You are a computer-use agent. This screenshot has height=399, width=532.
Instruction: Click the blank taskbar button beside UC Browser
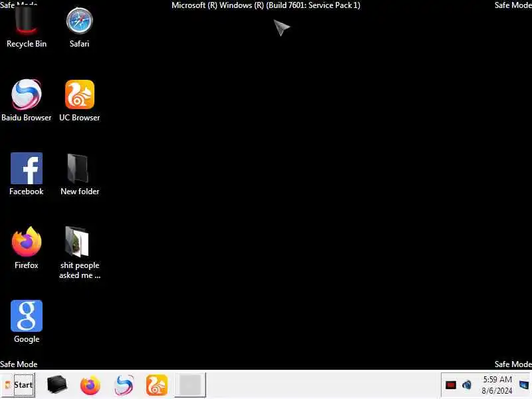coord(190,385)
